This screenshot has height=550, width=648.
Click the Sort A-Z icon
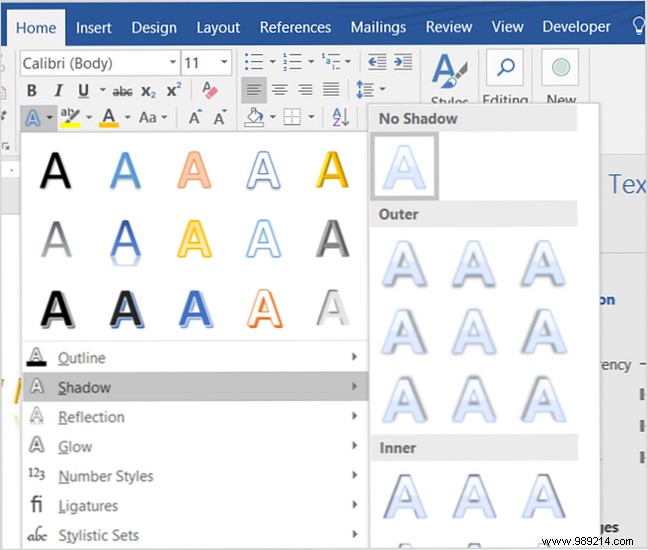click(341, 117)
